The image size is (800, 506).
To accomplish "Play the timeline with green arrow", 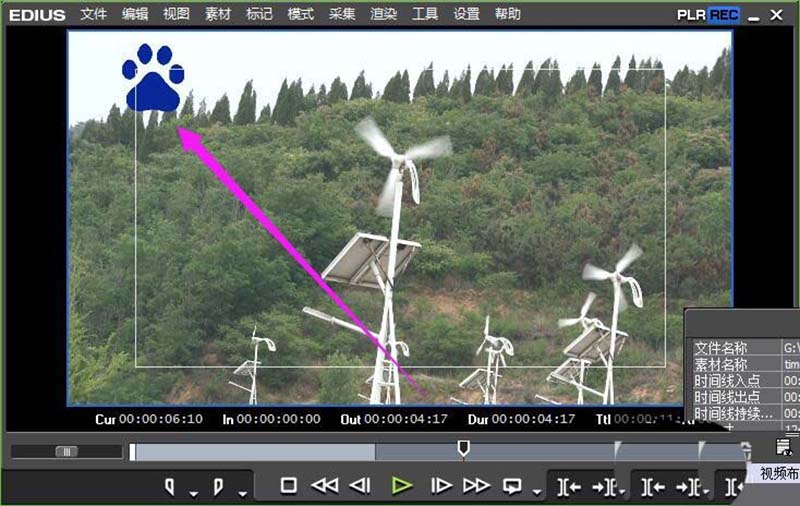I will coord(402,486).
